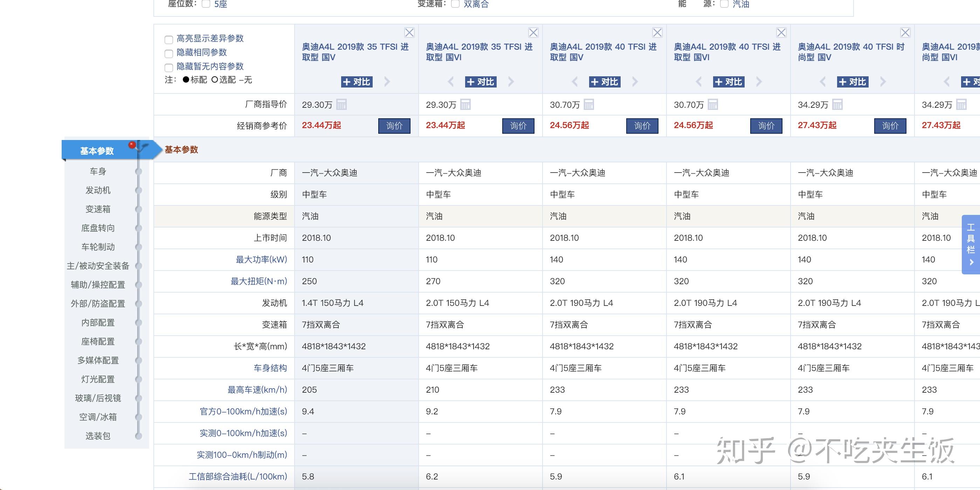
Task: Add 35 TFSI 进取型 国VI to 对比
Action: tap(481, 82)
